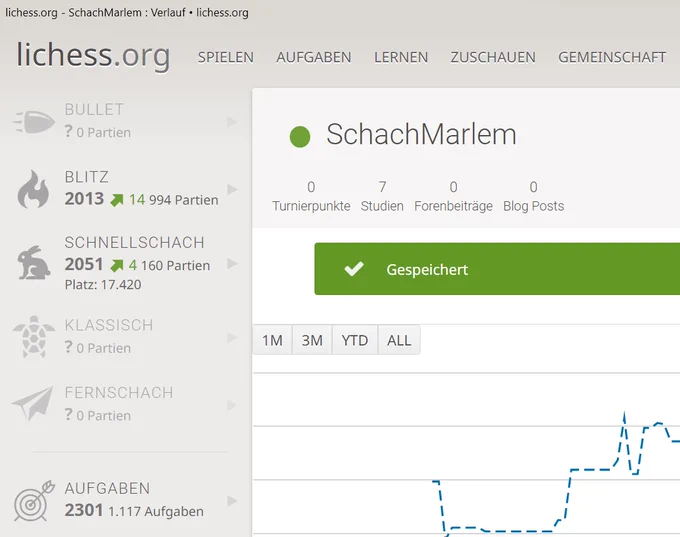Image resolution: width=680 pixels, height=537 pixels.
Task: Click the Schnellschach rabbit icon
Action: click(34, 263)
